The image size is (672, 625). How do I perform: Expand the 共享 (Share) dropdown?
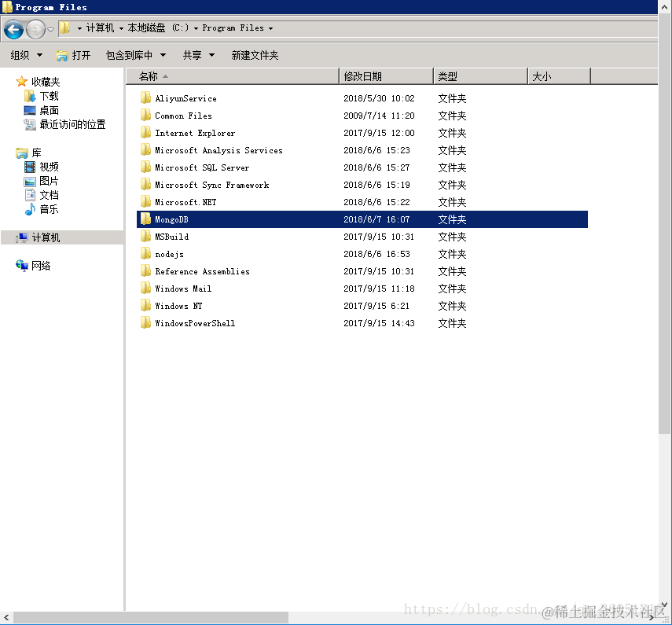(x=196, y=55)
